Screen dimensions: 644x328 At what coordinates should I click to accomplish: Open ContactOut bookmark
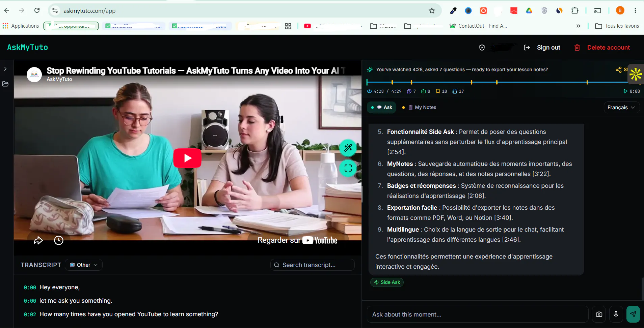click(x=478, y=26)
